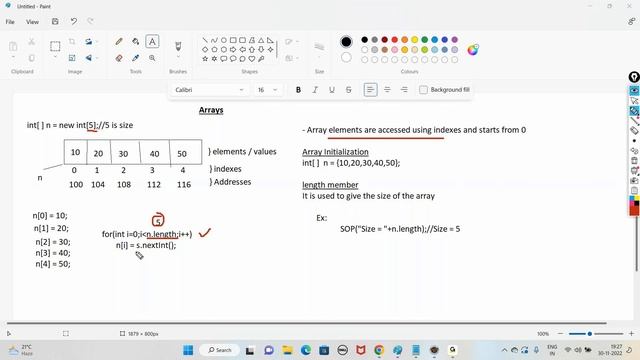Select the black colour swatch
This screenshot has width=640, height=360.
click(x=364, y=40)
